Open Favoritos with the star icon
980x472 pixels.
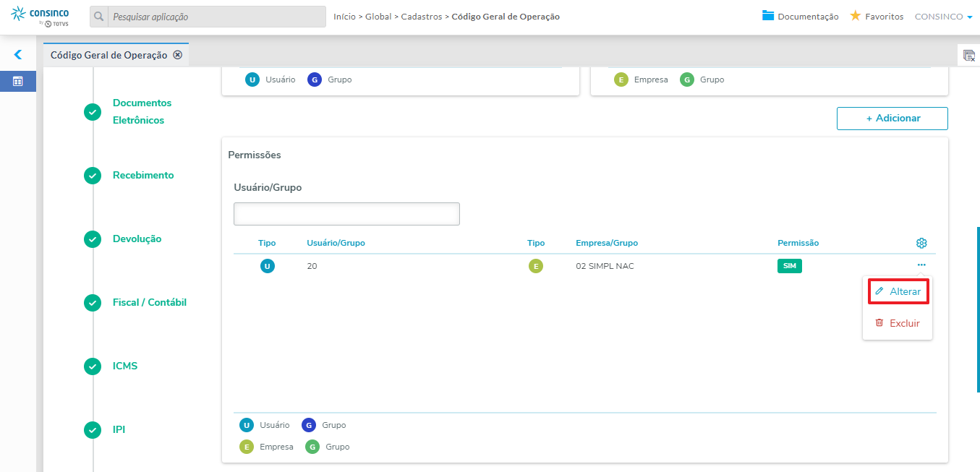pyautogui.click(x=877, y=16)
